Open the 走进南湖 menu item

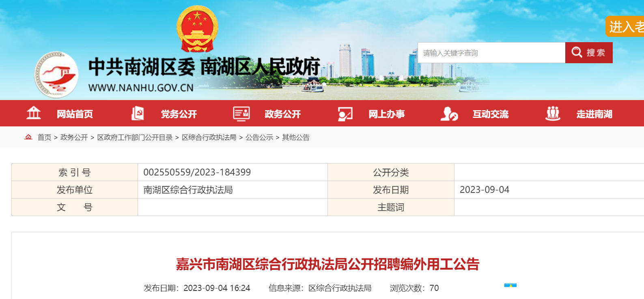[594, 114]
